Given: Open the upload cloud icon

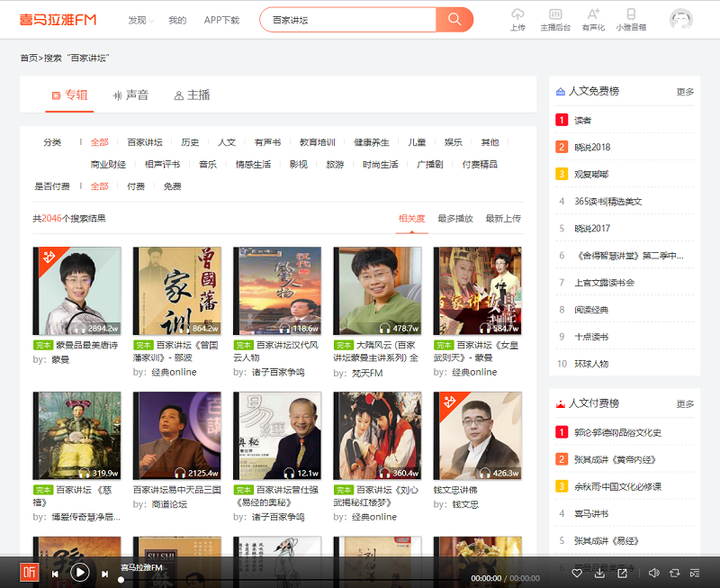Looking at the screenshot, I should (x=517, y=20).
